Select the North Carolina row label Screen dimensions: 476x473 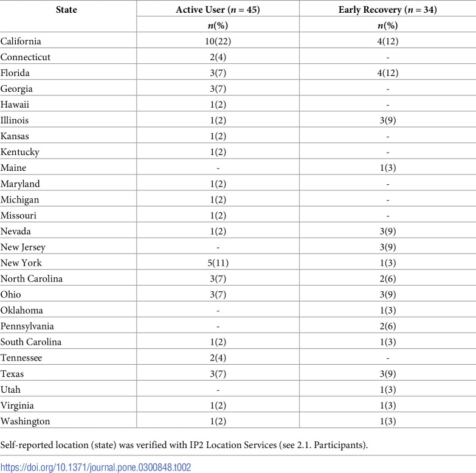coord(31,278)
